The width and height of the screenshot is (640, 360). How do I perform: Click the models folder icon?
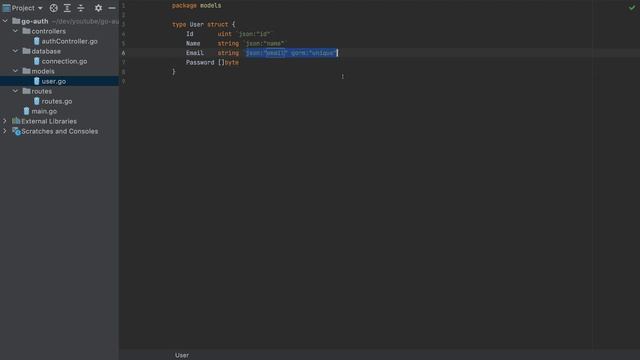coord(26,71)
